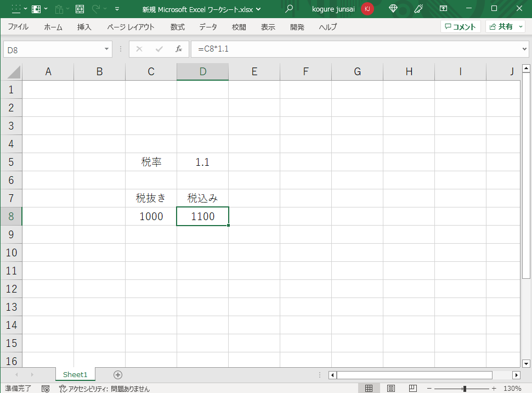Click the enter checkmark in formula bar
532x393 pixels.
[x=159, y=49]
